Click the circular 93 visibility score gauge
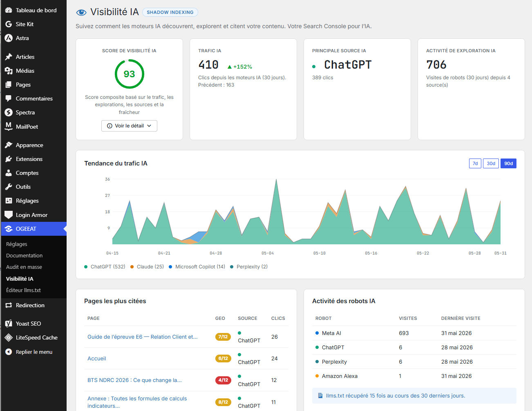Viewport: 532px width, 411px height. (x=130, y=74)
